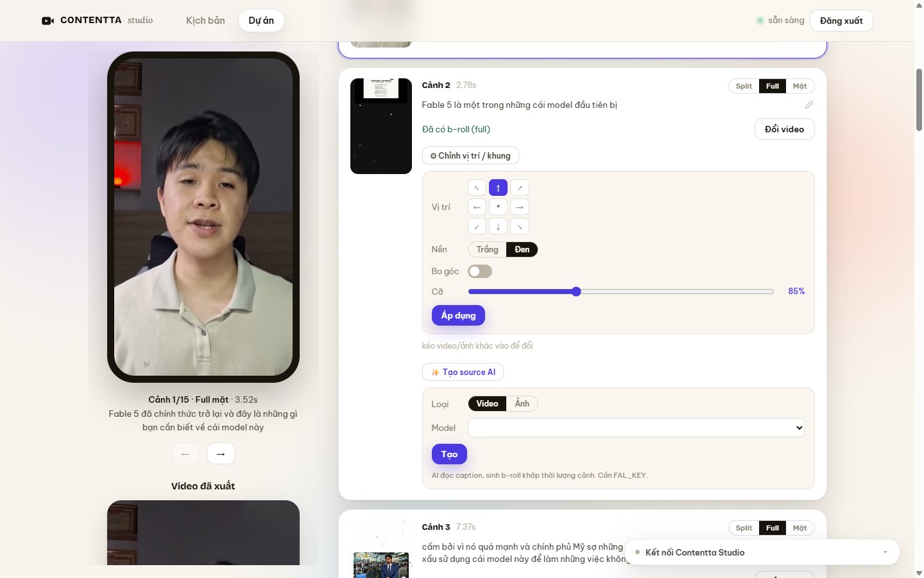Set position to right arrow
Viewport: 924px width, 578px height.
[x=520, y=207]
